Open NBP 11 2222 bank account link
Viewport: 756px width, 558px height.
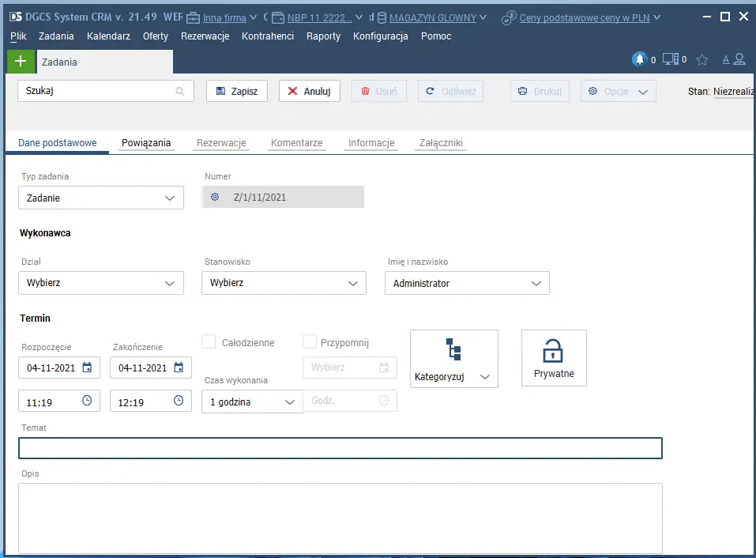pyautogui.click(x=320, y=18)
